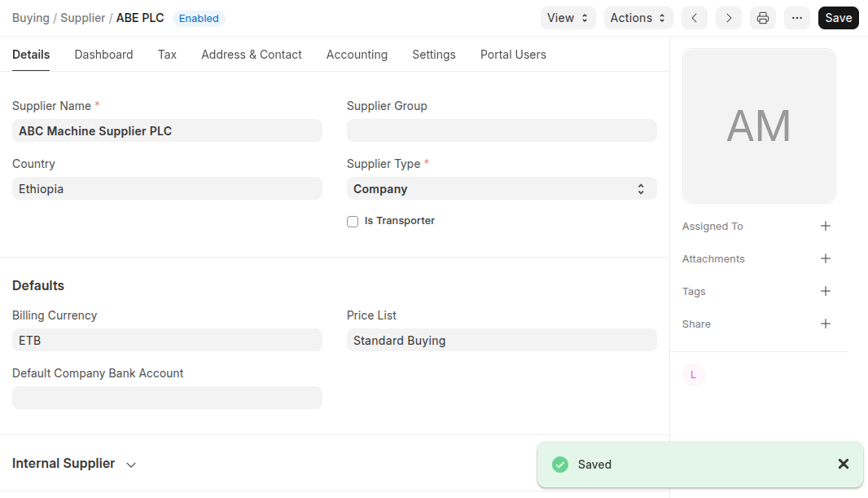This screenshot has height=498, width=868.
Task: Switch to the Address & Contact tab
Action: (252, 55)
